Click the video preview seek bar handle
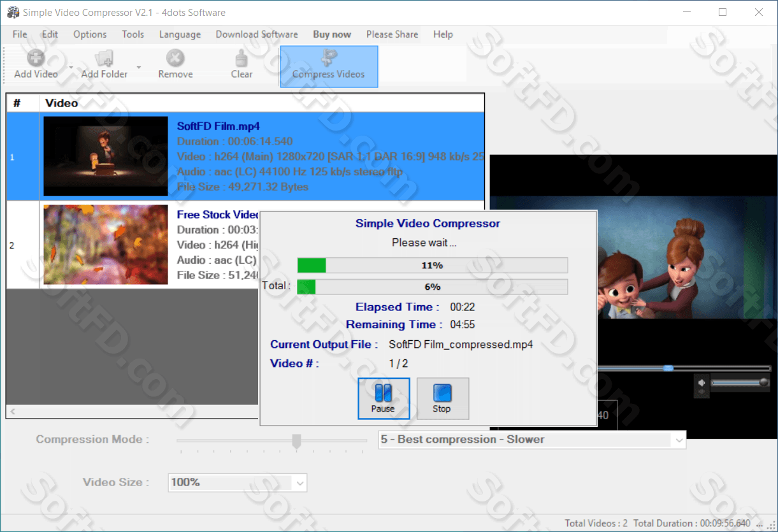 668,368
